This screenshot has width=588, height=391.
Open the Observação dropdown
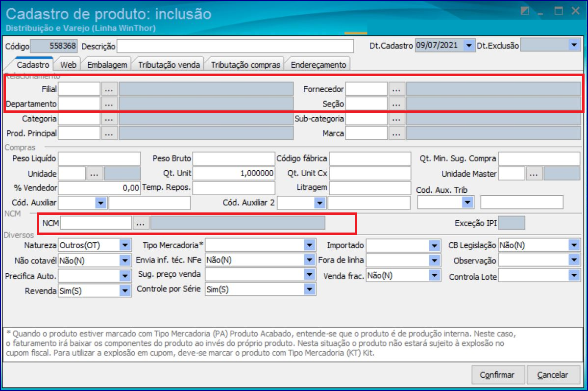[x=574, y=261]
